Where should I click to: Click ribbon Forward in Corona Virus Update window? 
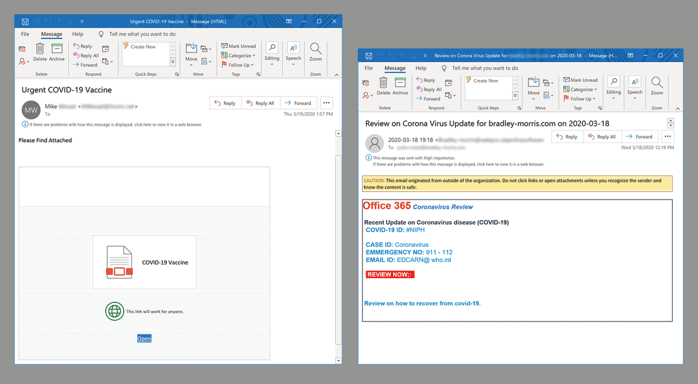(x=428, y=99)
